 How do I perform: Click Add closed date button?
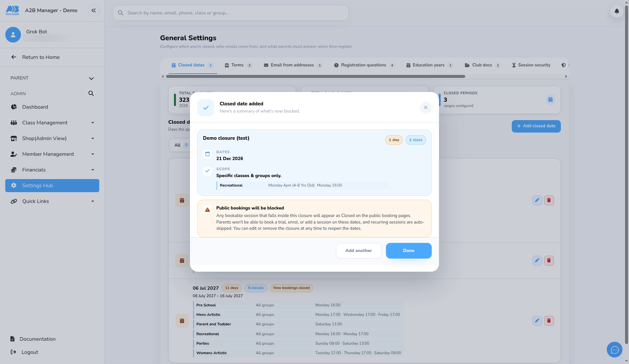click(x=536, y=126)
